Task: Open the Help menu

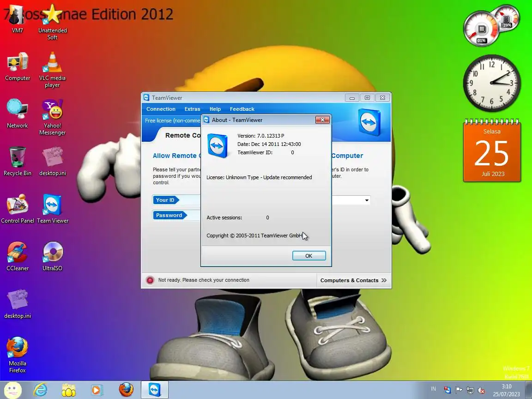Action: [215, 109]
